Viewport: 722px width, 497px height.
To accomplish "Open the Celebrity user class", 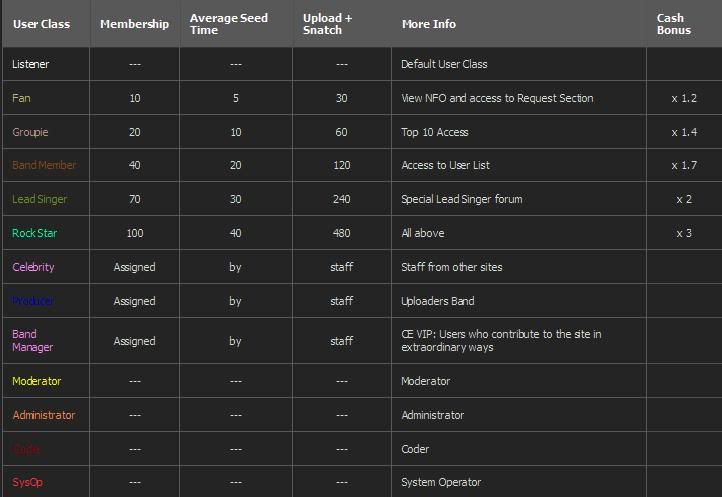I will point(33,267).
